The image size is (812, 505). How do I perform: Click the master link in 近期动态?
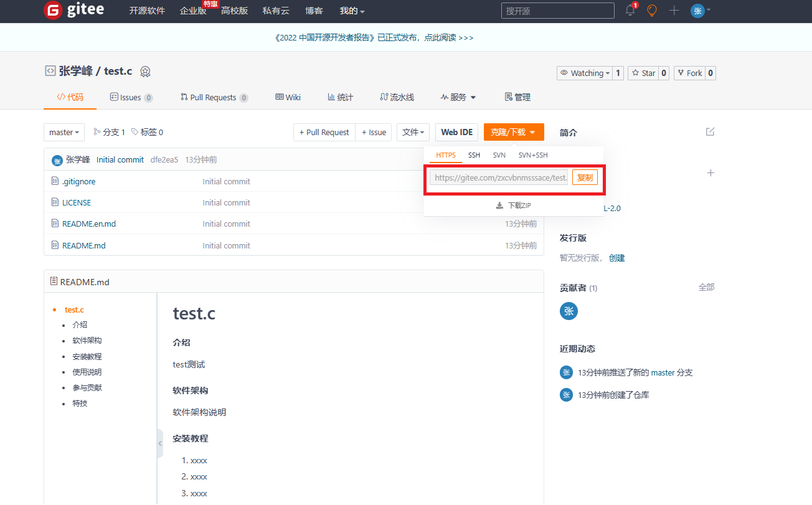(663, 372)
